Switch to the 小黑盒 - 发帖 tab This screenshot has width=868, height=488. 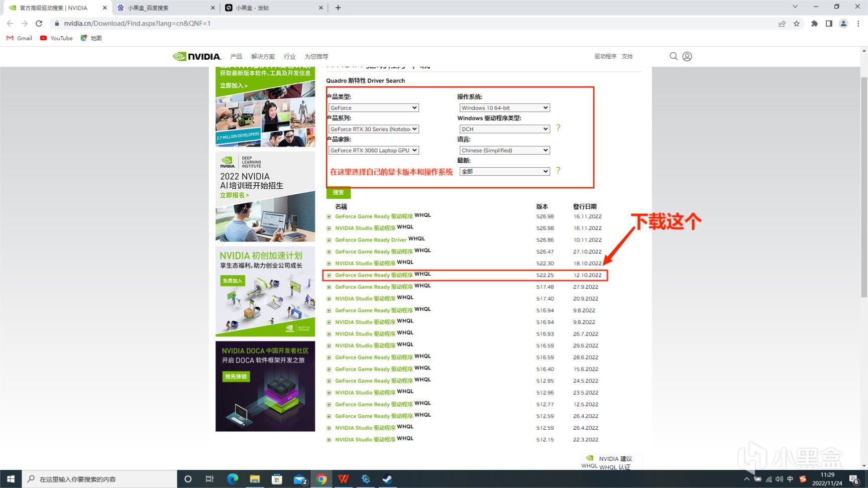pyautogui.click(x=274, y=8)
